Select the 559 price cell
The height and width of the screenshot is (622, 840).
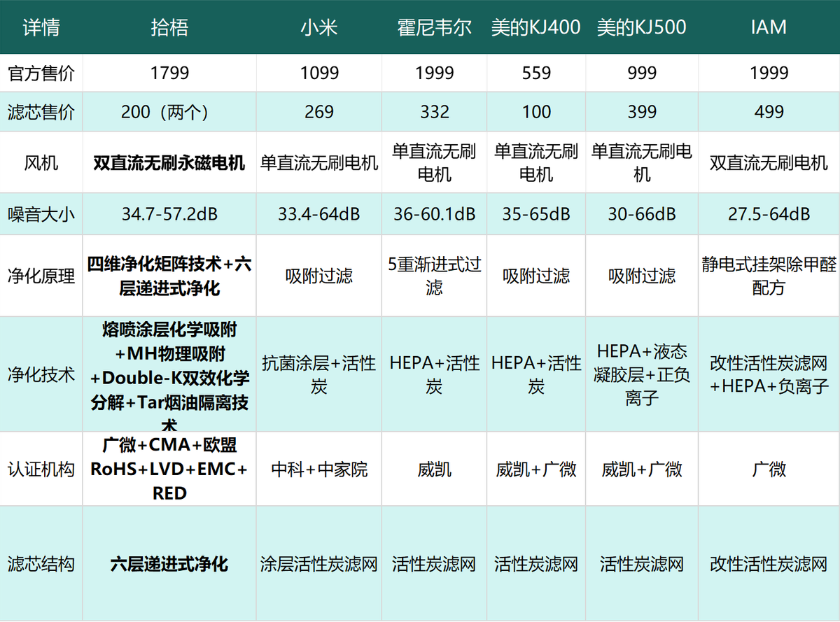pos(536,73)
